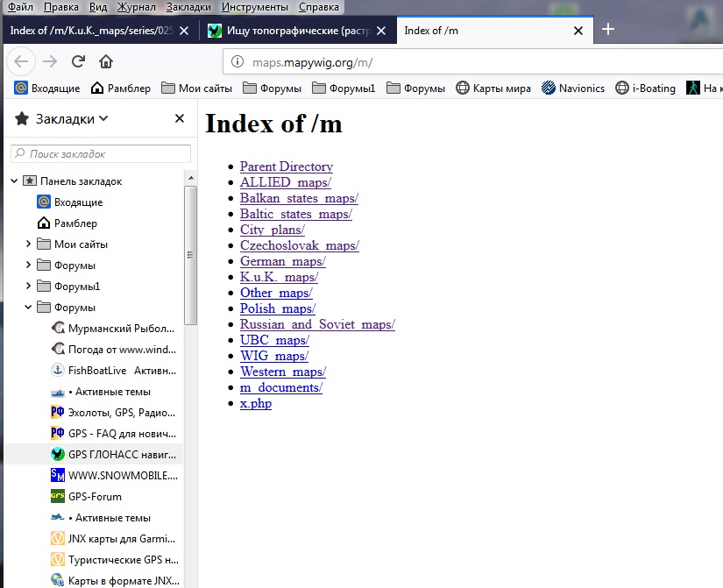Go to the browser home page

(x=106, y=61)
